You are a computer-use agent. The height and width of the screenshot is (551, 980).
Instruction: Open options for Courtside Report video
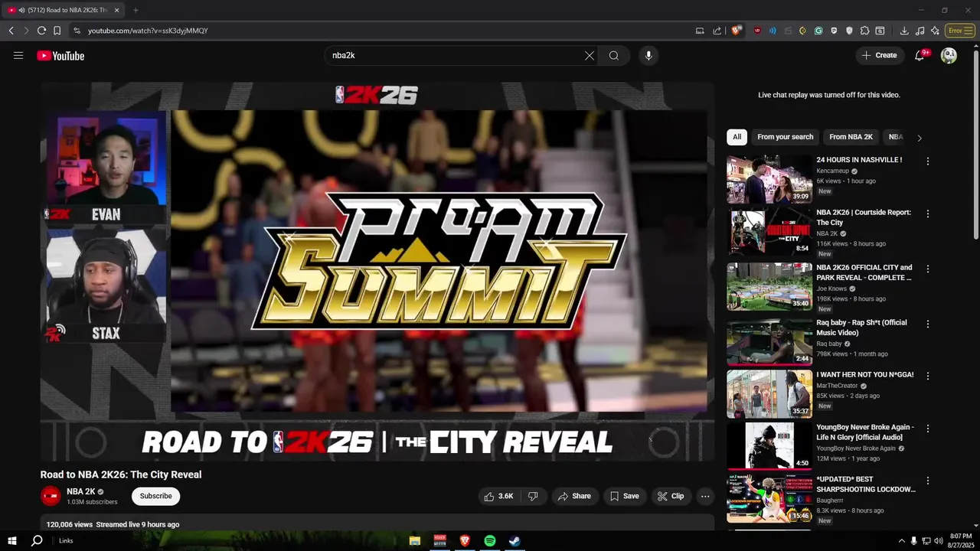927,214
